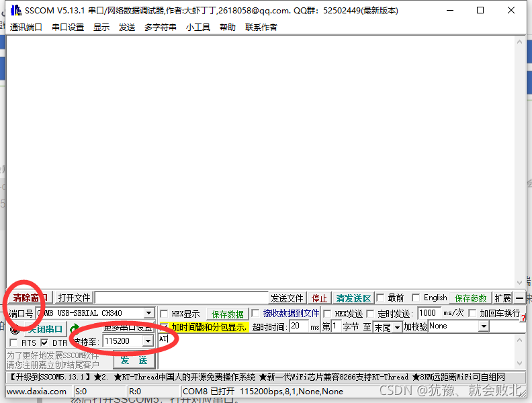Open the 多字符串 menu

pyautogui.click(x=160, y=27)
